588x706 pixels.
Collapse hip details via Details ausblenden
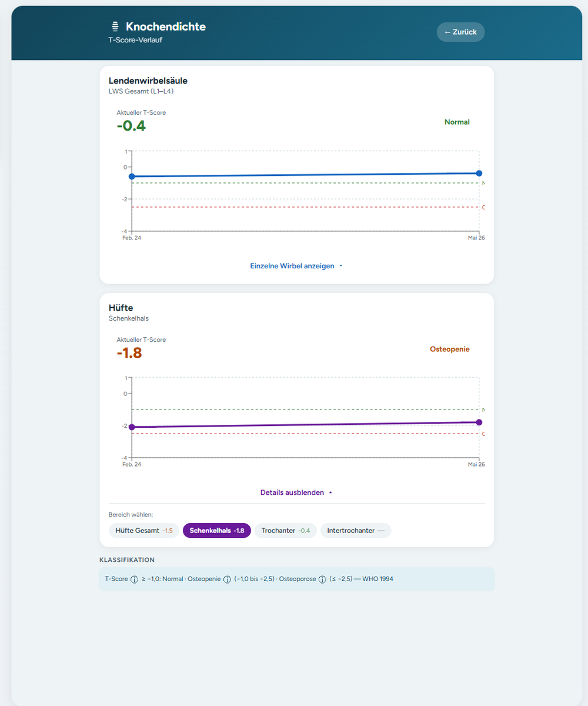[x=296, y=492]
